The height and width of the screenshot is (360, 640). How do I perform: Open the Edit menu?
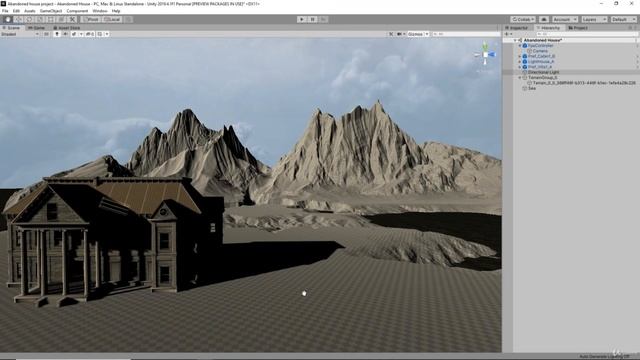click(x=16, y=11)
